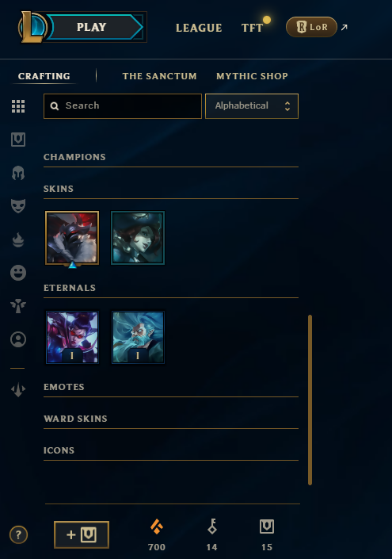The height and width of the screenshot is (559, 392).
Task: Filter loot by chests icon
Action: pos(18,140)
